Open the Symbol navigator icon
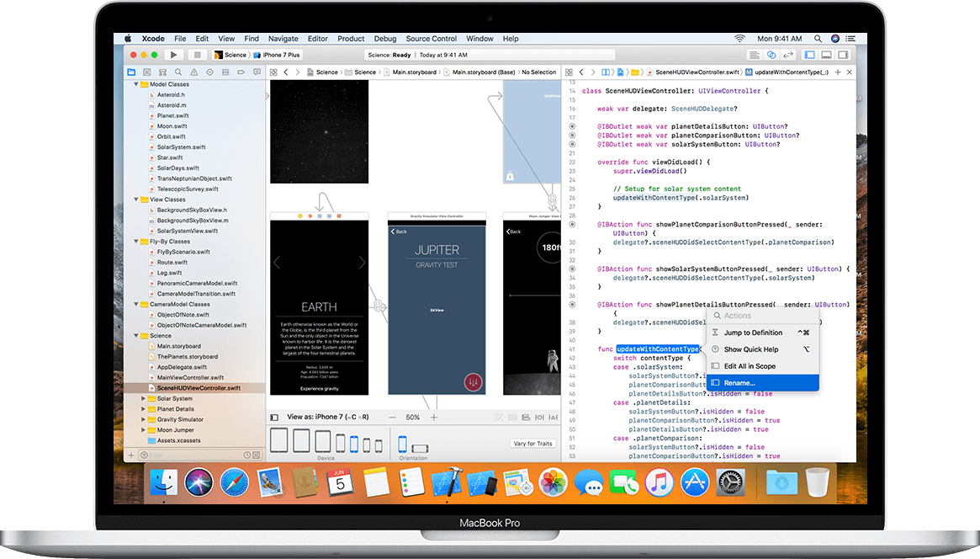The width and height of the screenshot is (980, 559). 162,72
